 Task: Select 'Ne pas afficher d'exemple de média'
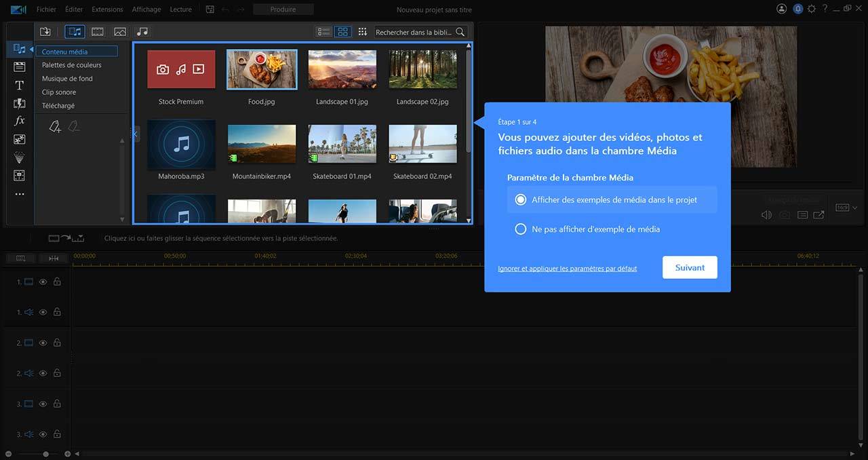click(521, 229)
